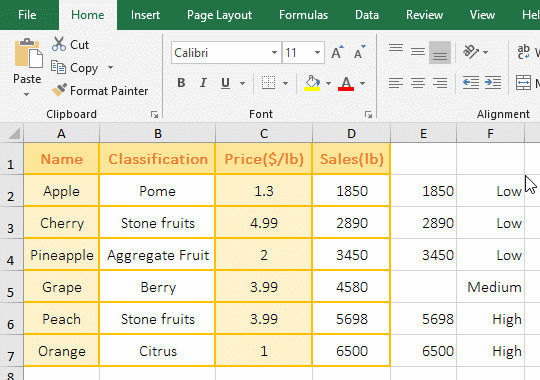Open the Formulas tab

303,15
